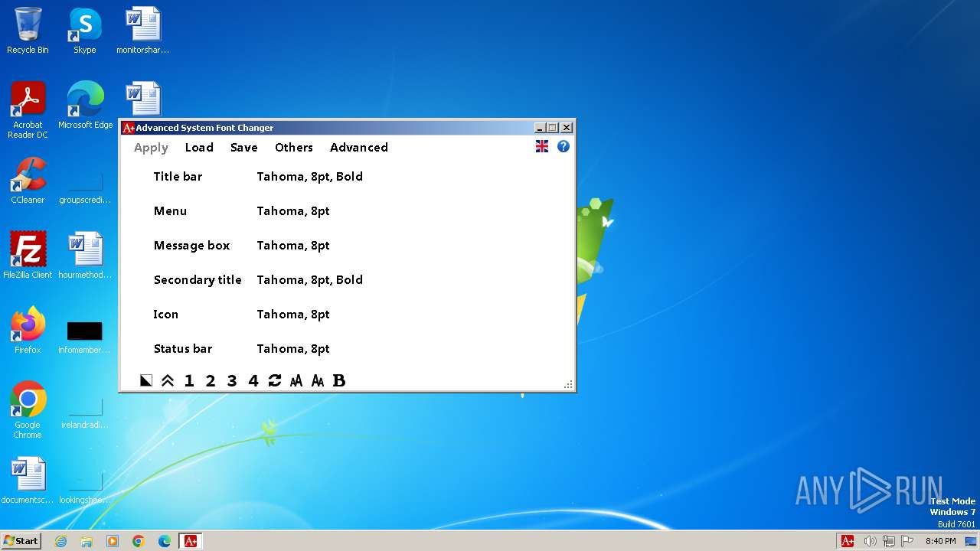Select the Recycle Bin desktop icon
Viewport: 980px width, 551px height.
coord(28,31)
